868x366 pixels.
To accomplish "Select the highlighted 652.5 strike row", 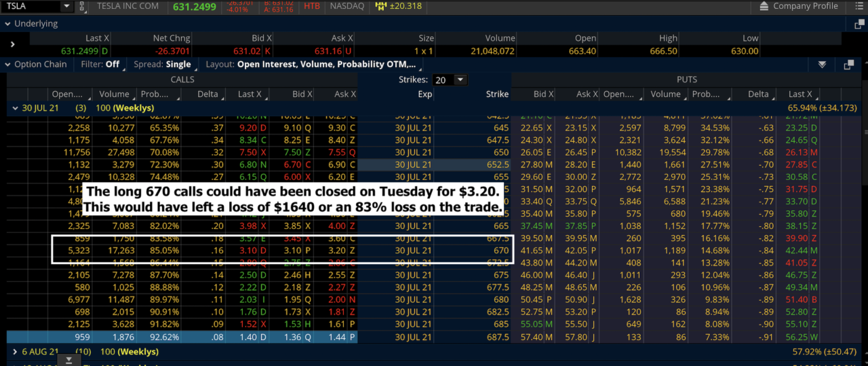I will click(x=434, y=164).
